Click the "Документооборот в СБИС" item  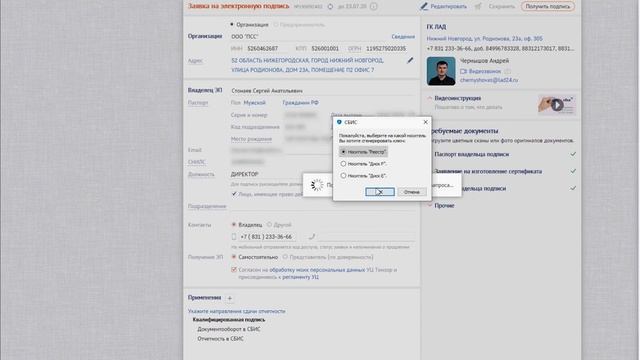click(x=229, y=329)
